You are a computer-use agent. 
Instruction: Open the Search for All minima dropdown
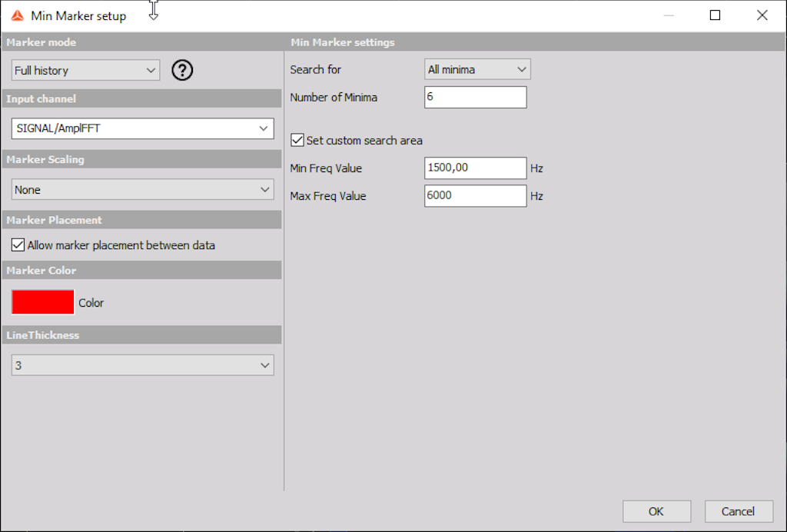click(x=477, y=69)
